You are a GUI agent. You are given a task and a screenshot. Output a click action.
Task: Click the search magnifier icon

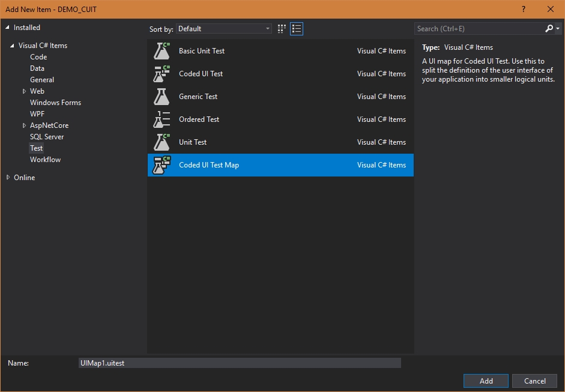pyautogui.click(x=549, y=28)
